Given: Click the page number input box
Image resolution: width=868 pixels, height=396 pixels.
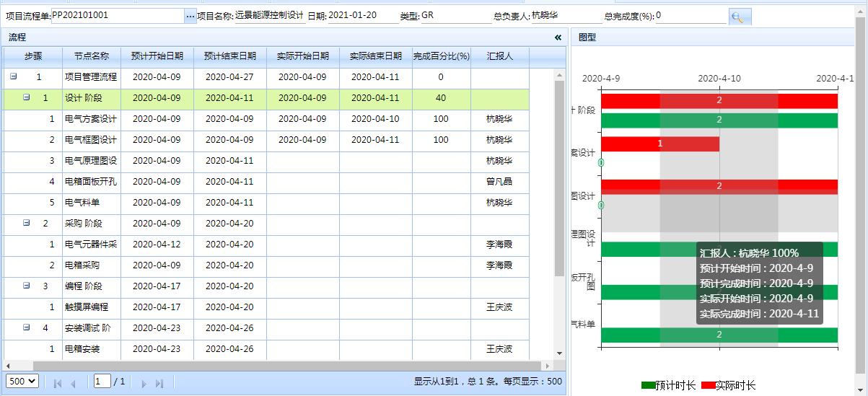Looking at the screenshot, I should click(x=102, y=381).
